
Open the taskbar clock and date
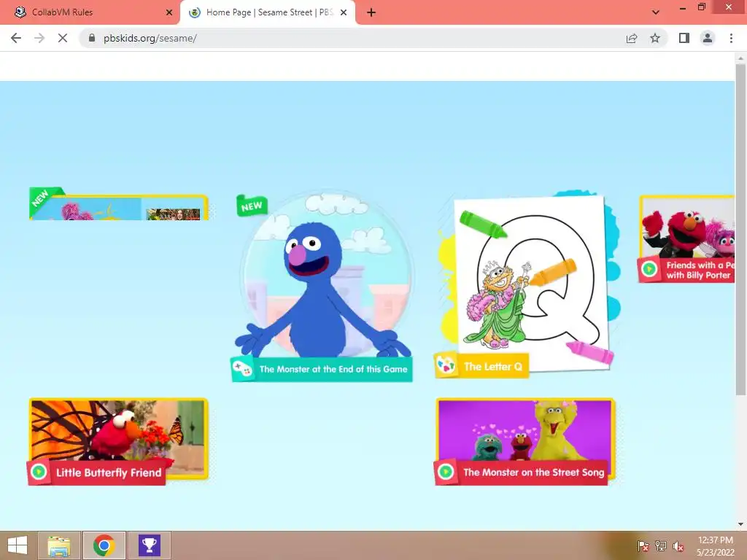click(x=716, y=546)
